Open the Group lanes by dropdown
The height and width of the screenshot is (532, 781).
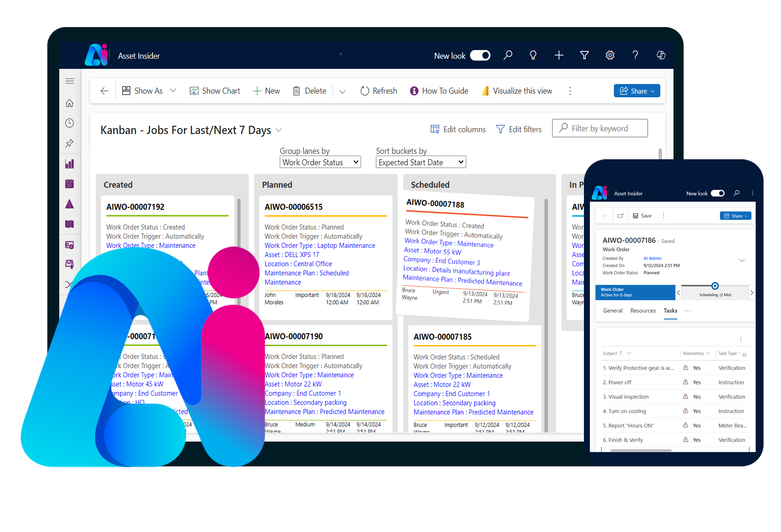click(320, 162)
